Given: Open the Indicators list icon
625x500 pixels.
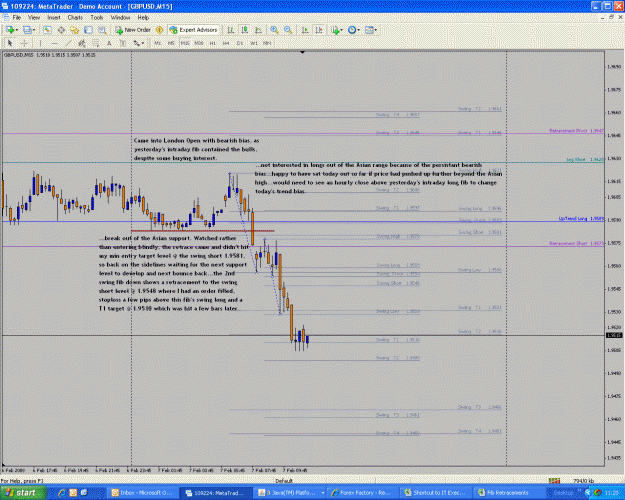Looking at the screenshot, I should 335,30.
